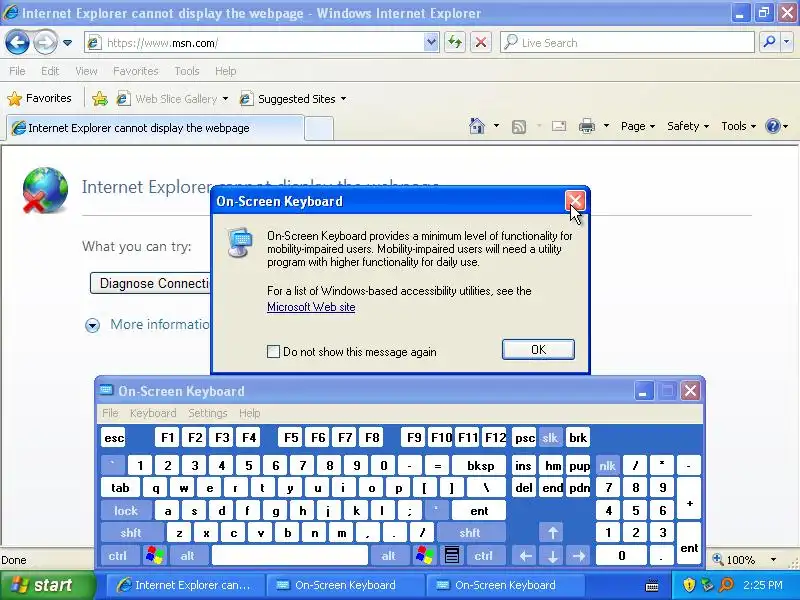The height and width of the screenshot is (600, 800).
Task: Open the Safety dropdown menu
Action: [x=688, y=126]
